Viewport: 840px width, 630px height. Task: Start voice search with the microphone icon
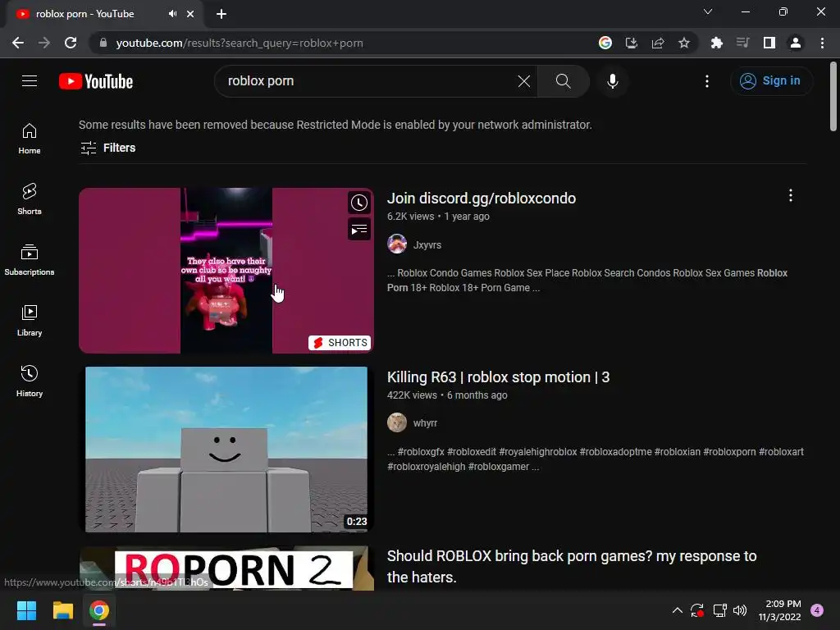pyautogui.click(x=612, y=81)
